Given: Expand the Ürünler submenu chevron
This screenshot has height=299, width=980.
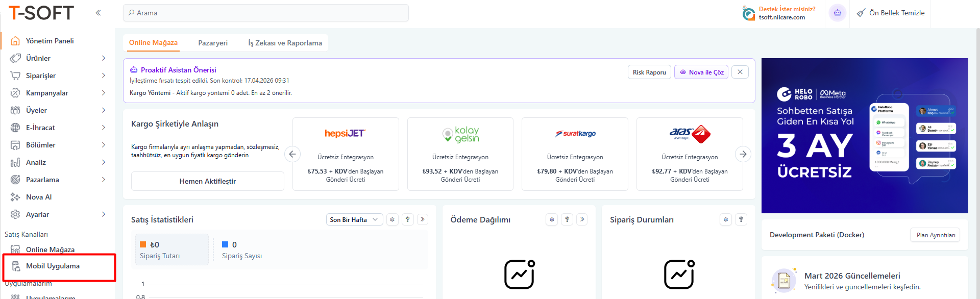Looking at the screenshot, I should click(104, 58).
